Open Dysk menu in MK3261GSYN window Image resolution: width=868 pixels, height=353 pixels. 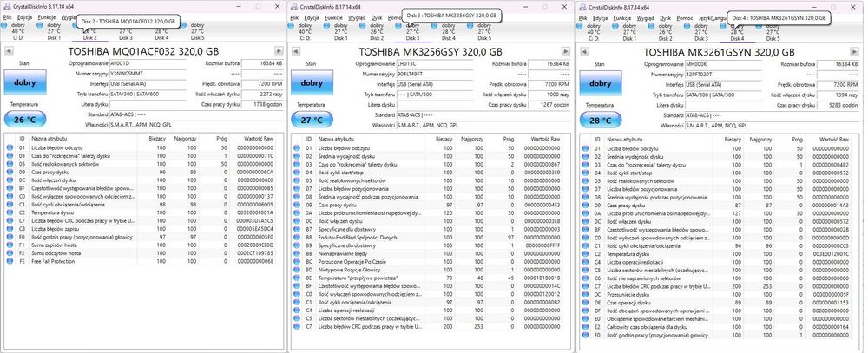point(666,17)
